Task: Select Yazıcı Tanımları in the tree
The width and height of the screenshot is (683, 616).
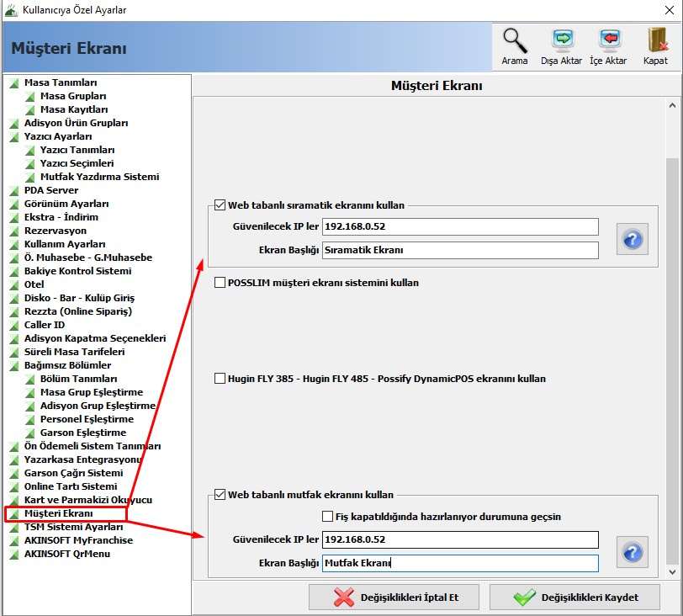Action: pos(77,151)
